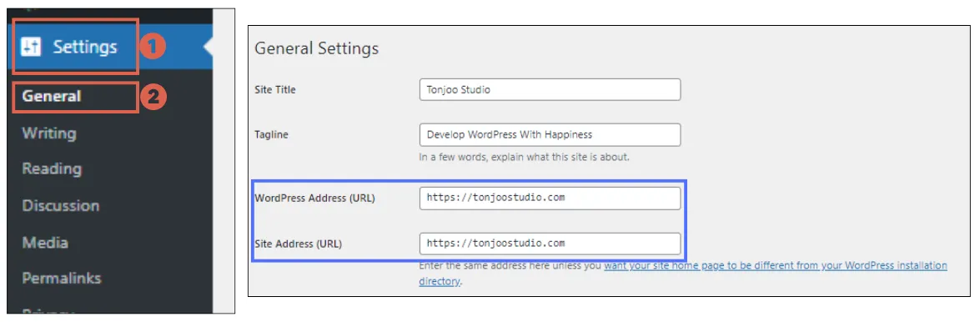
Task: Click the Site Address (URL) label
Action: [298, 244]
